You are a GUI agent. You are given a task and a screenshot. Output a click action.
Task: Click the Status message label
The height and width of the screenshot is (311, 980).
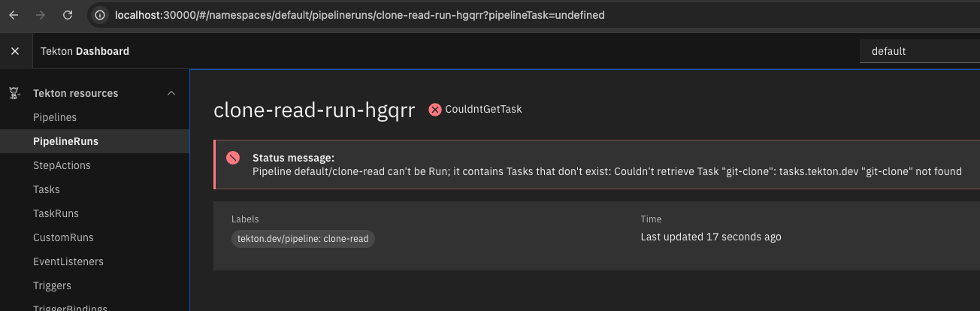coord(293,158)
